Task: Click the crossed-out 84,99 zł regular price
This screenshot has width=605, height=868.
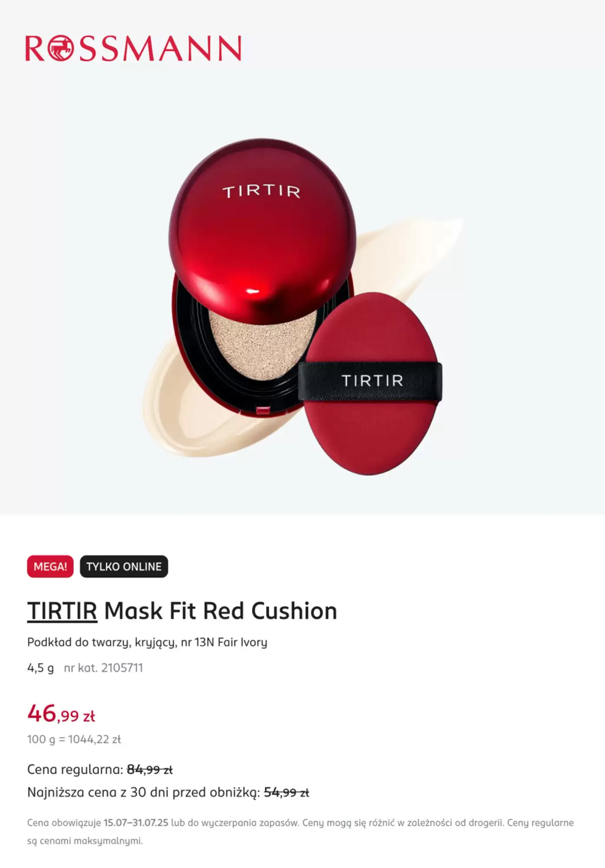Action: (x=150, y=769)
